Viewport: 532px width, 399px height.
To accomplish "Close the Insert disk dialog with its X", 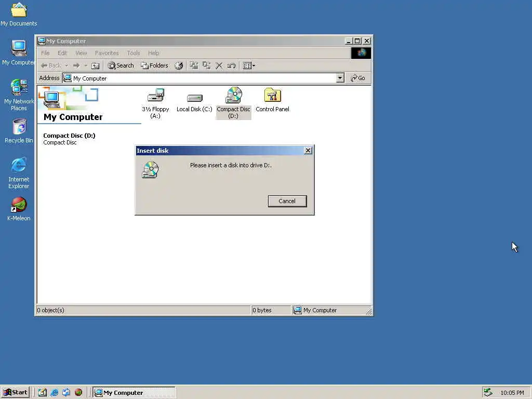I will (x=308, y=150).
